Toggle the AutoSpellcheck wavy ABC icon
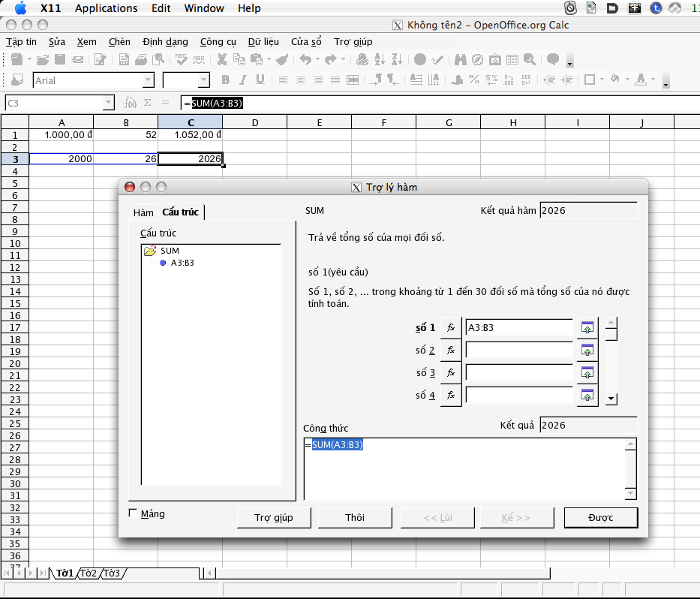 click(x=199, y=59)
